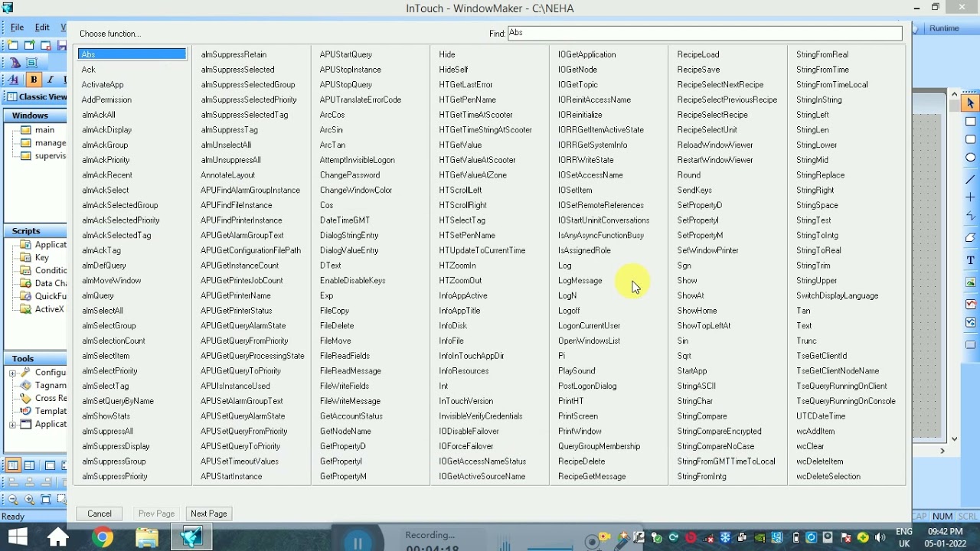Click the Open Window toolbar icon
This screenshot has width=980, height=551.
click(29, 46)
